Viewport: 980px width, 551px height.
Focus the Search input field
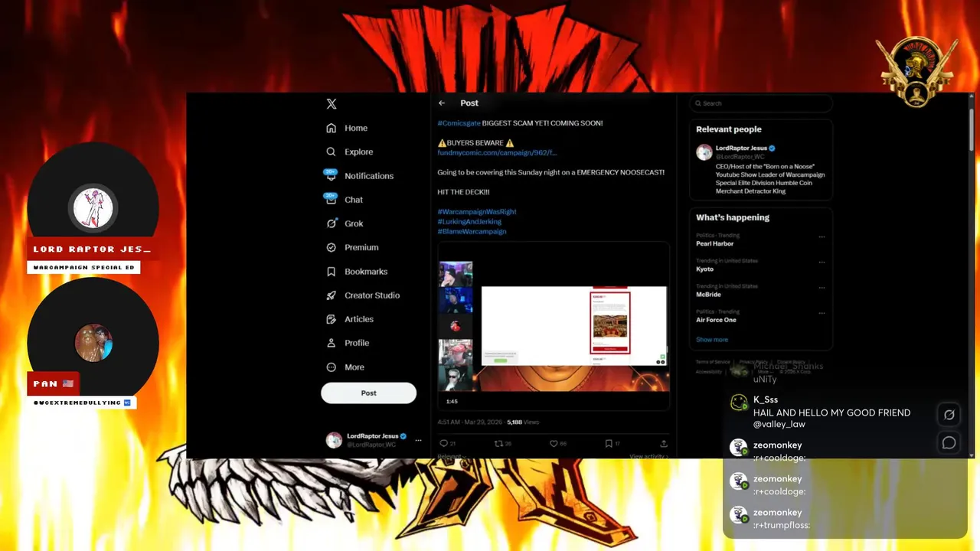(x=760, y=103)
